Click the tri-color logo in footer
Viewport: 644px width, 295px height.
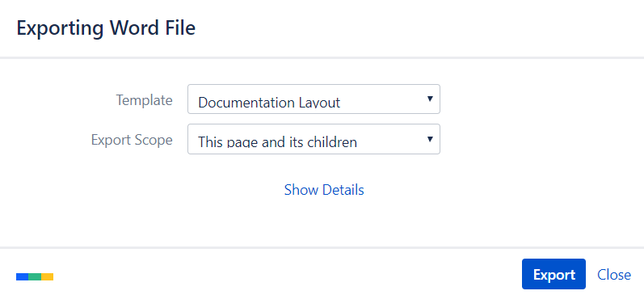(35, 277)
